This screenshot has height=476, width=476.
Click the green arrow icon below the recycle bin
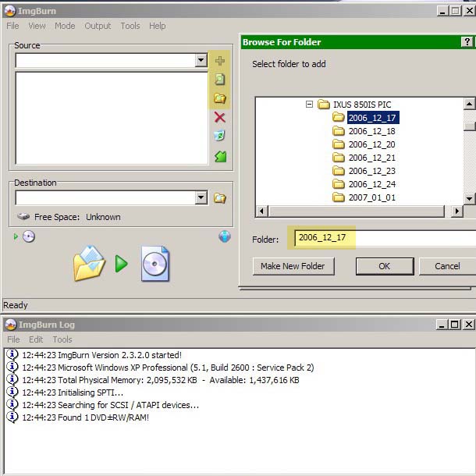coord(221,156)
